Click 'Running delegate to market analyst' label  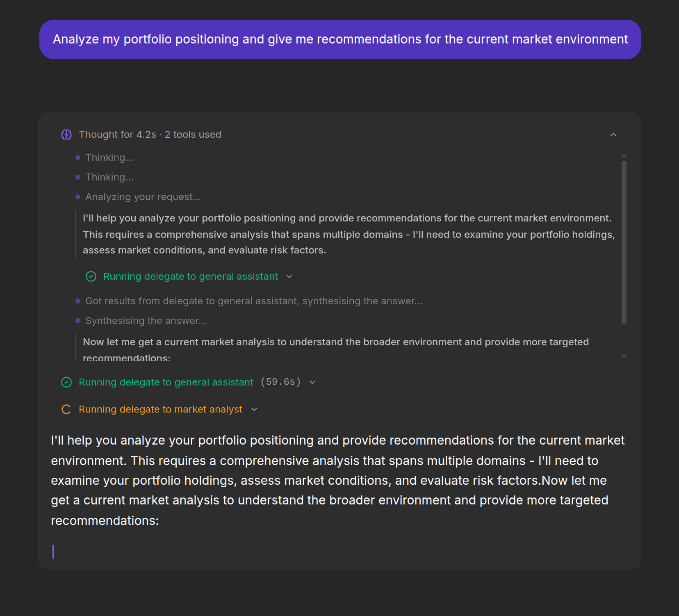pyautogui.click(x=160, y=409)
